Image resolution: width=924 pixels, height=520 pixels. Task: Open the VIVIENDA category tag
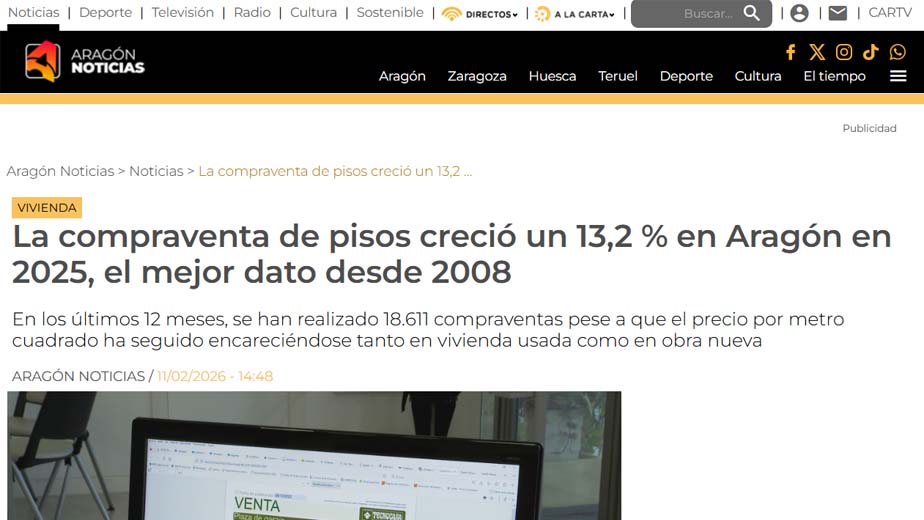point(47,208)
